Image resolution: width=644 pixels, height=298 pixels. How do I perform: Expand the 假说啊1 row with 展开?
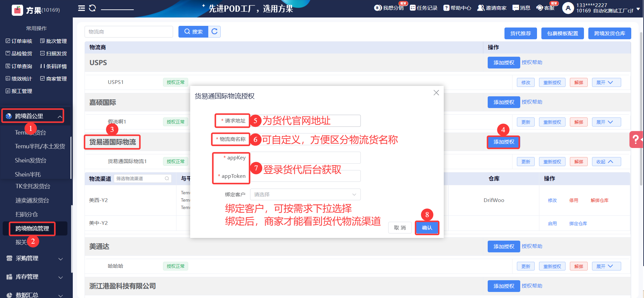point(606,122)
